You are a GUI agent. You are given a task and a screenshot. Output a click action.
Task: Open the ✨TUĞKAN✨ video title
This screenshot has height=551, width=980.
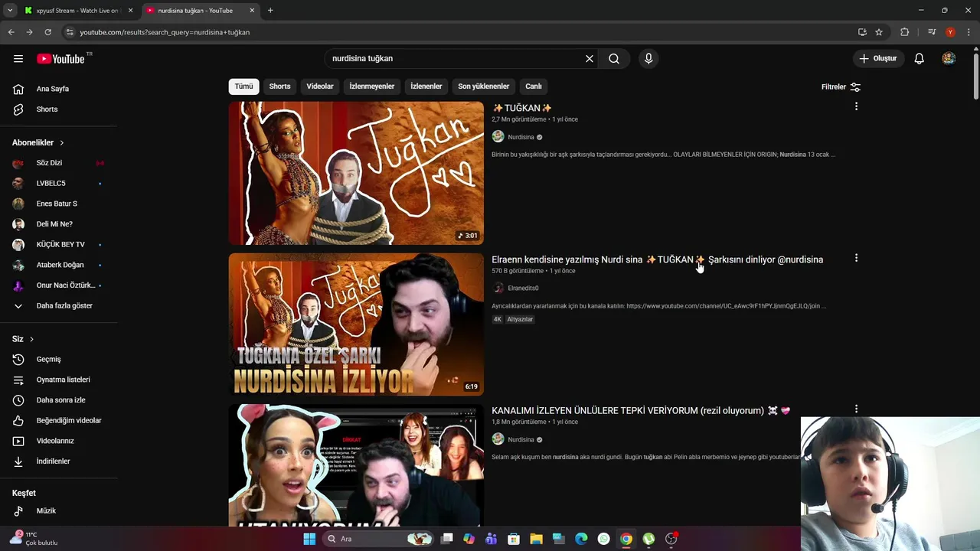[522, 108]
